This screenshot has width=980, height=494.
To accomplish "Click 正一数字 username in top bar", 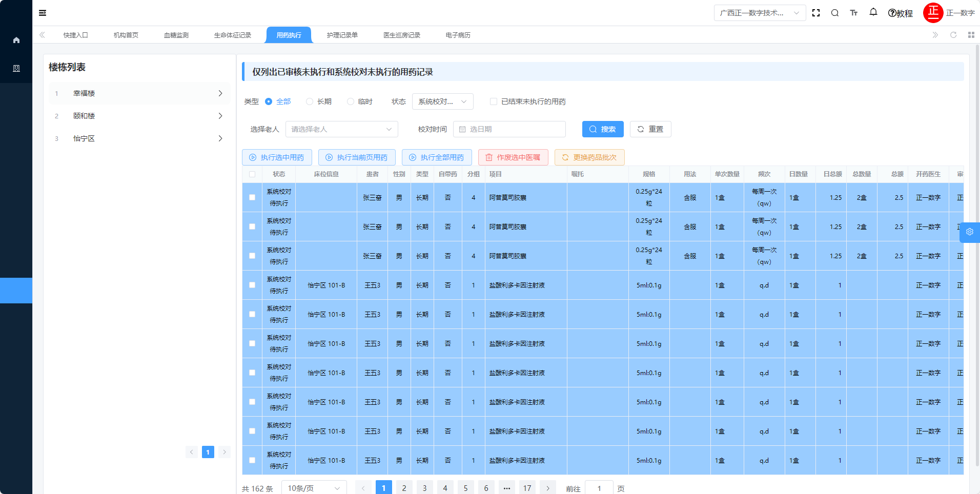I will point(961,13).
